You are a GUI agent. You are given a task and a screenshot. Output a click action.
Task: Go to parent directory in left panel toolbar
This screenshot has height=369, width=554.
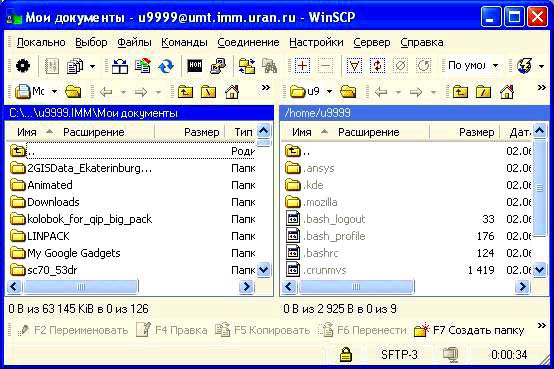point(185,92)
